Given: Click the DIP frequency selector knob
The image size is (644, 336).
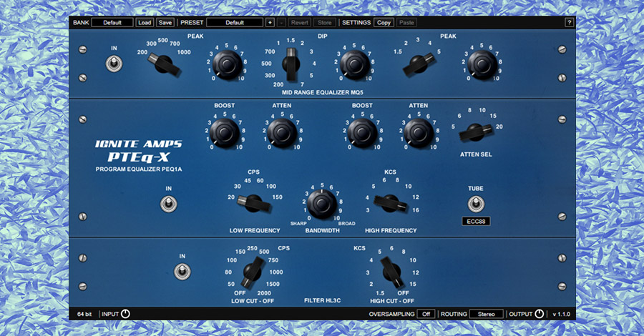Looking at the screenshot, I should coord(291,64).
